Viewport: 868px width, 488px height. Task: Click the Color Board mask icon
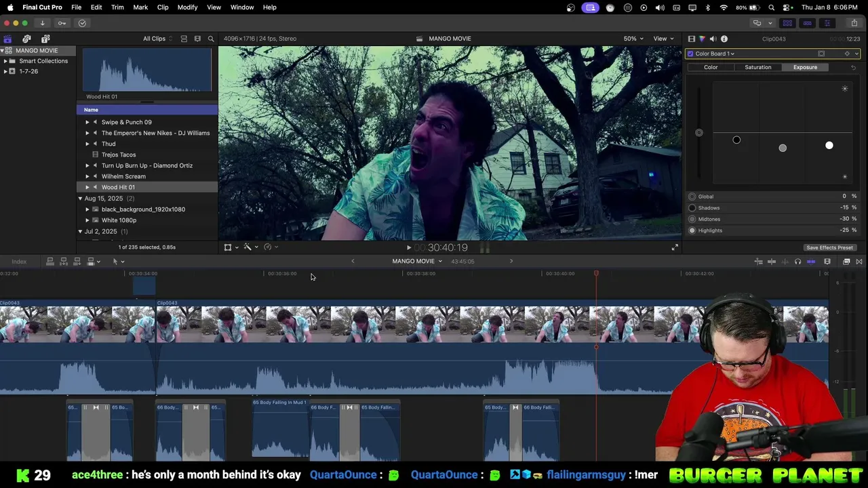tap(821, 54)
